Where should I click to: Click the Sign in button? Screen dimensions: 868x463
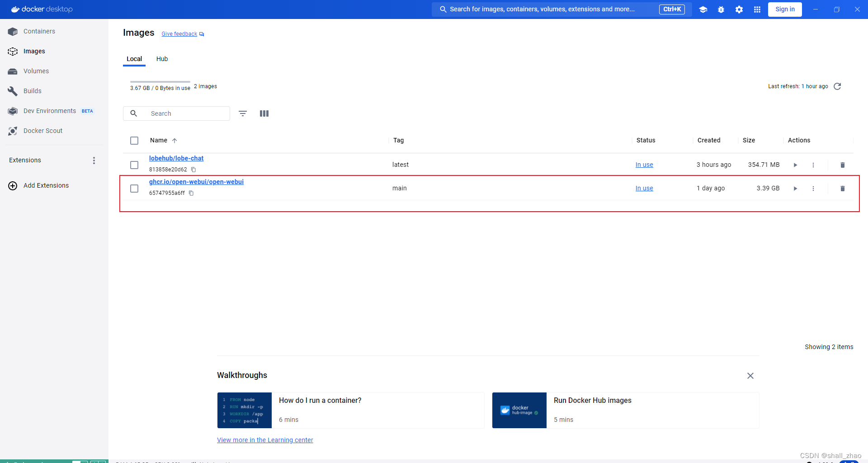(x=785, y=9)
